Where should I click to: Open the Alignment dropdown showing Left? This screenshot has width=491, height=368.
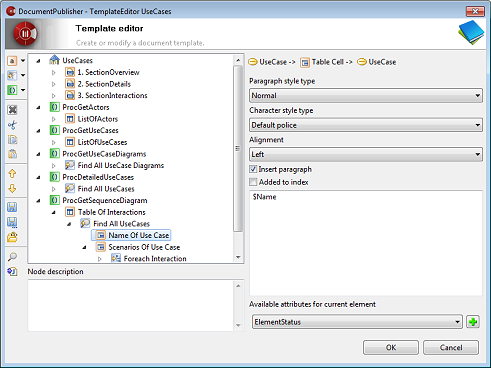coord(366,154)
